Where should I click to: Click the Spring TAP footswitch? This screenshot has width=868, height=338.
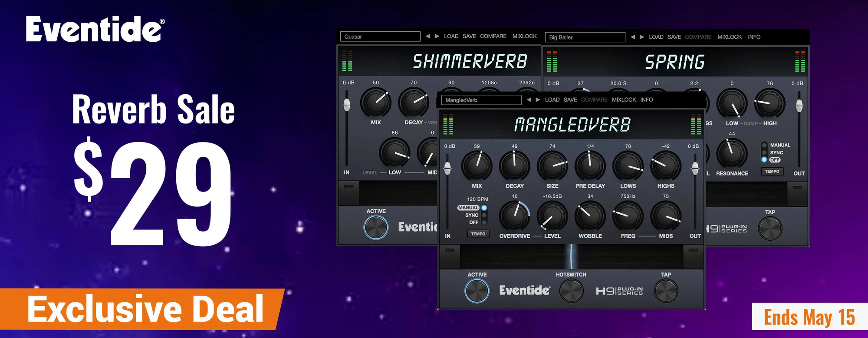[x=770, y=228]
